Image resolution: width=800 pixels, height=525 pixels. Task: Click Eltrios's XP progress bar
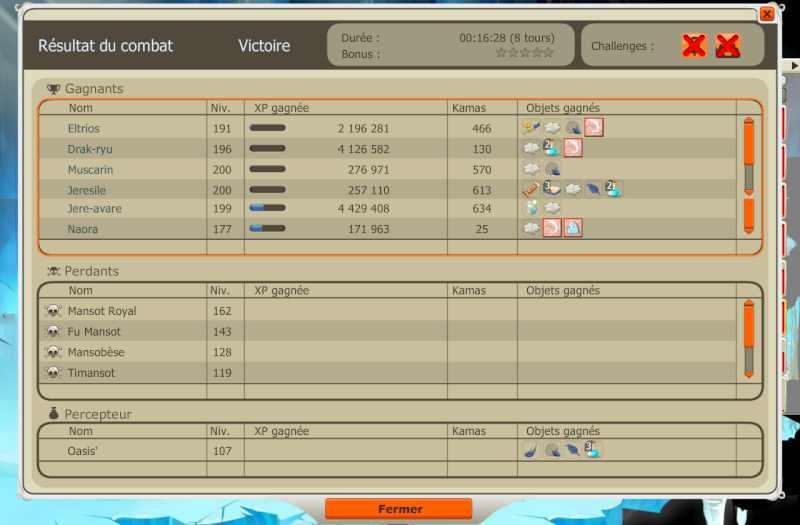[267, 128]
